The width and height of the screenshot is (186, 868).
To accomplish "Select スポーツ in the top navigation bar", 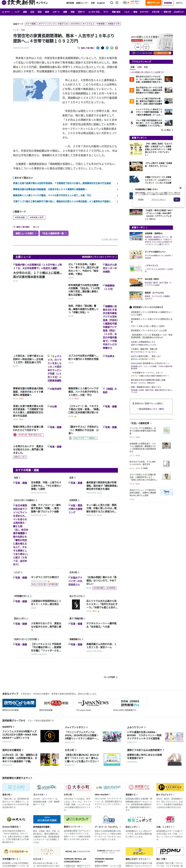I will tap(56, 12).
